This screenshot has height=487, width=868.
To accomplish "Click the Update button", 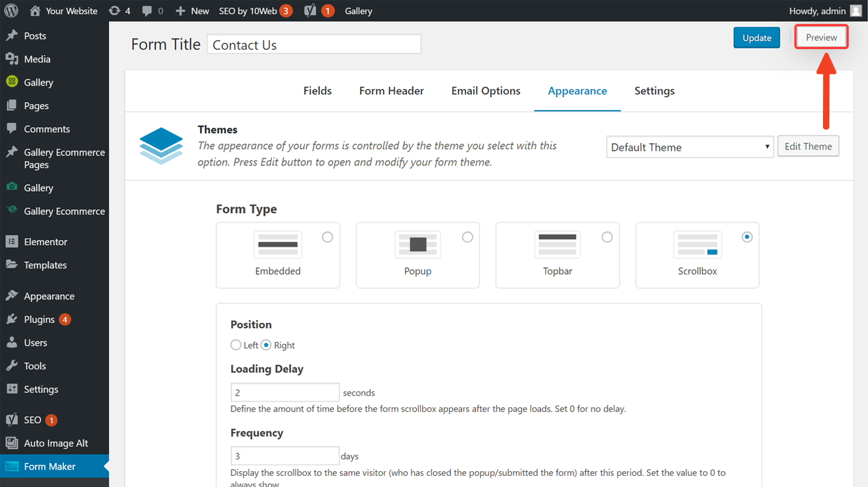I will click(757, 37).
